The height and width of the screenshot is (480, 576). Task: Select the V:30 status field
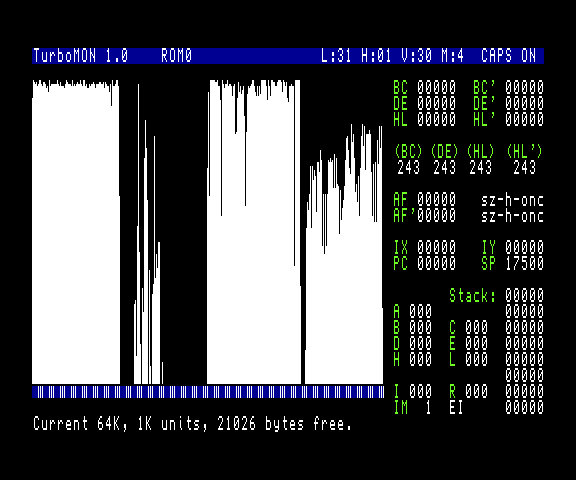tap(416, 56)
